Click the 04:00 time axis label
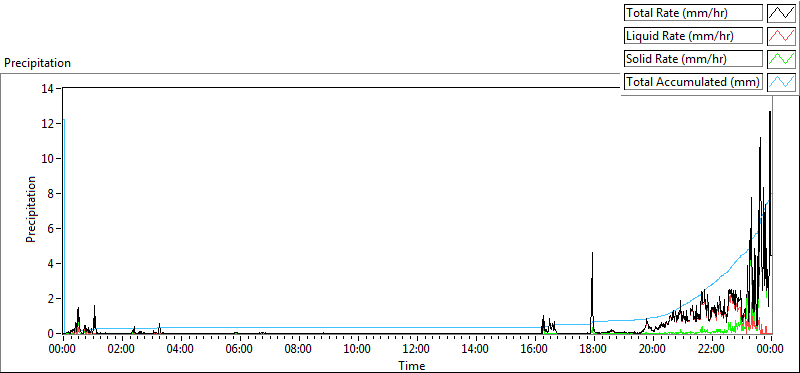Image resolution: width=800 pixels, height=373 pixels. tap(180, 350)
